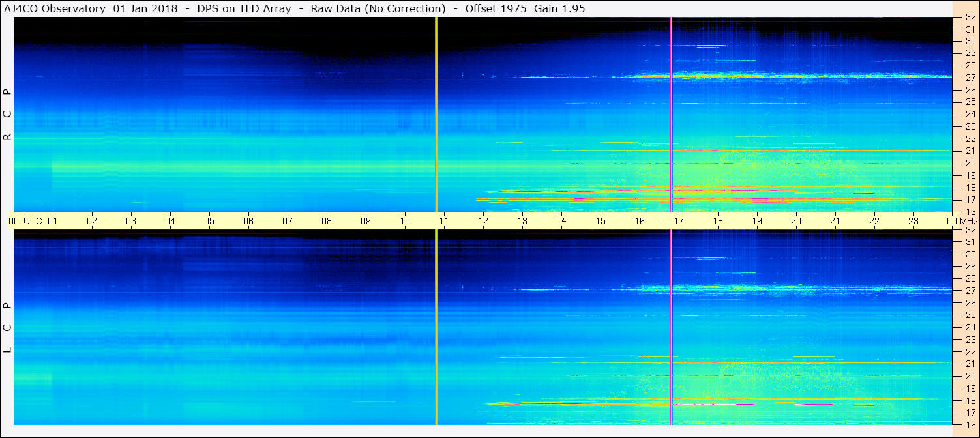Click the 06 hour tick label
Viewport: 980px width, 438px height.
pos(248,221)
